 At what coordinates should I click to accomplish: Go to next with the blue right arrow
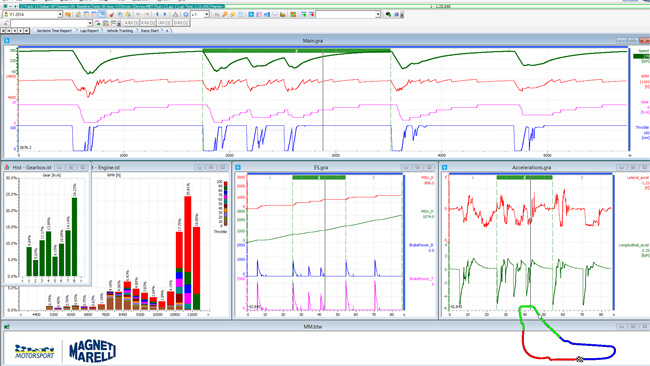pos(165,15)
